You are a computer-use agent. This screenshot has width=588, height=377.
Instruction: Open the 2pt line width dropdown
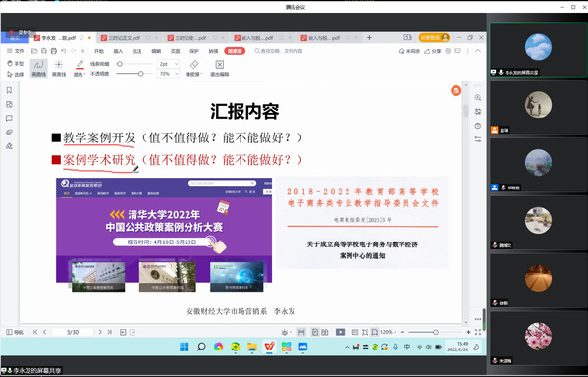click(x=169, y=64)
